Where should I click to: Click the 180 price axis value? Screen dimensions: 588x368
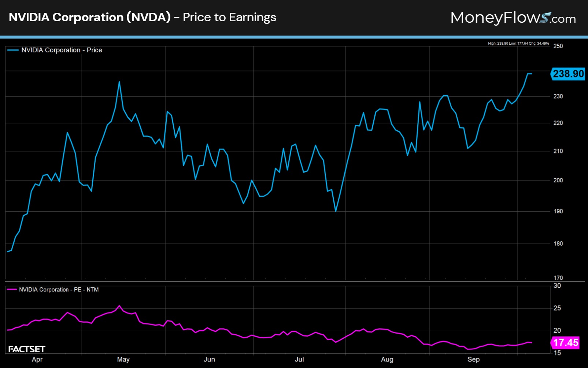[x=558, y=244]
